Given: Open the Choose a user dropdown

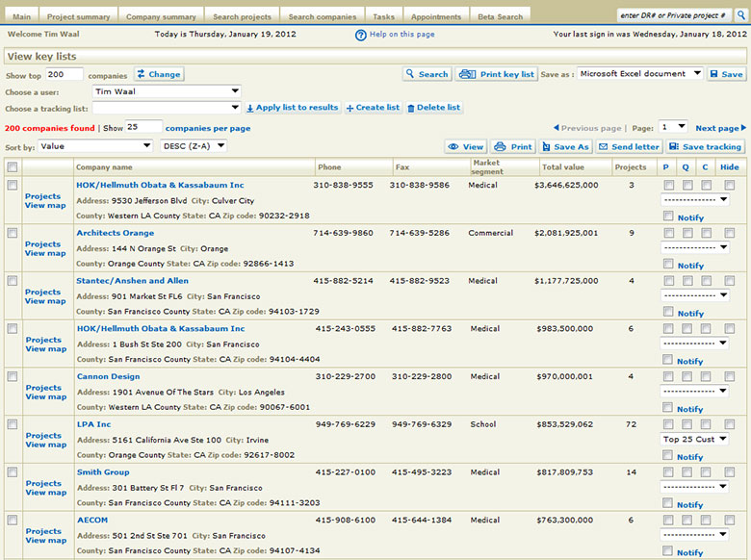Looking at the screenshot, I should 167,91.
